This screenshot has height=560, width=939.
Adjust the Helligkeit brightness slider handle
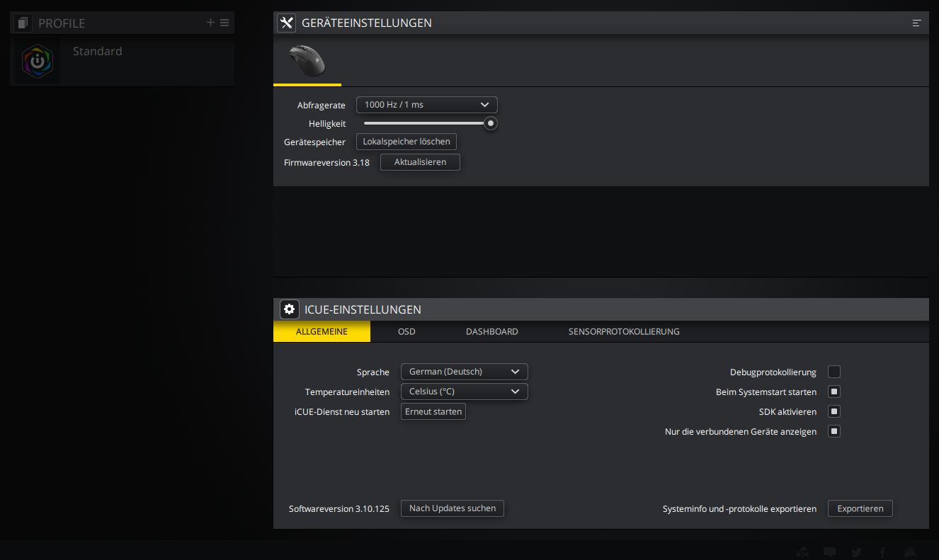pyautogui.click(x=491, y=123)
